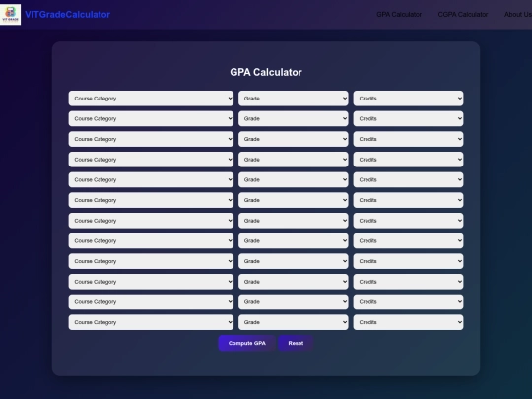Expand third row Grade dropdown
Image resolution: width=532 pixels, height=399 pixels.
pyautogui.click(x=294, y=139)
